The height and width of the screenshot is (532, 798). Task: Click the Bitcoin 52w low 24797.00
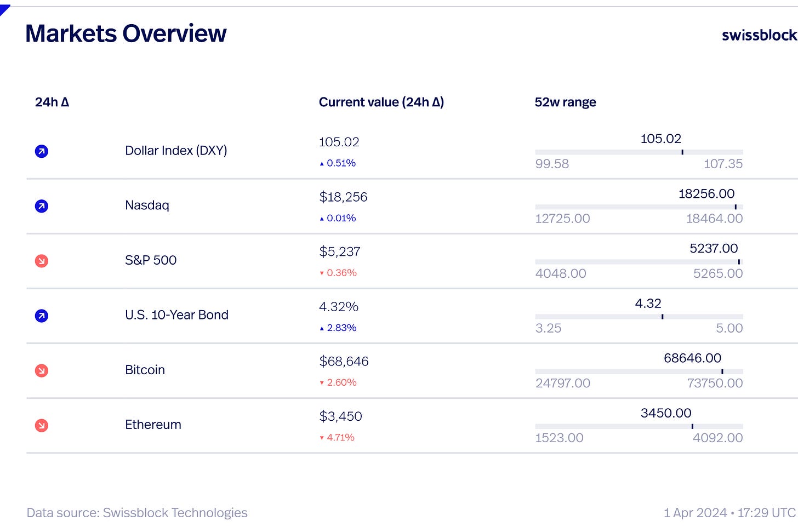(x=563, y=383)
